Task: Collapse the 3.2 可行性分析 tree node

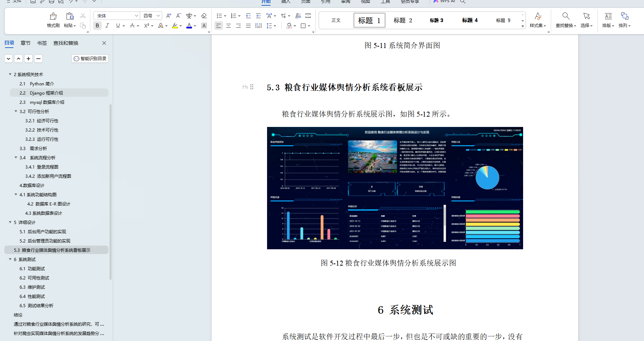Action: [x=16, y=111]
